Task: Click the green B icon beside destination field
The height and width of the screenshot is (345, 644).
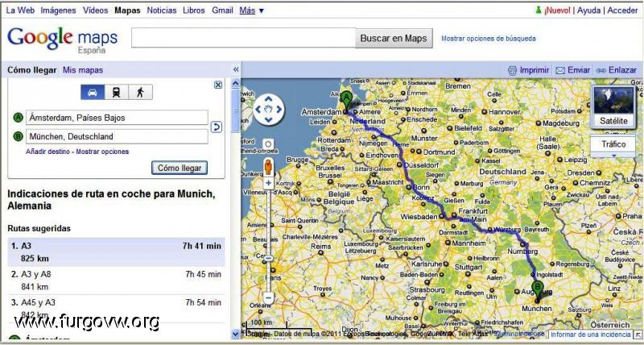Action: click(x=18, y=136)
